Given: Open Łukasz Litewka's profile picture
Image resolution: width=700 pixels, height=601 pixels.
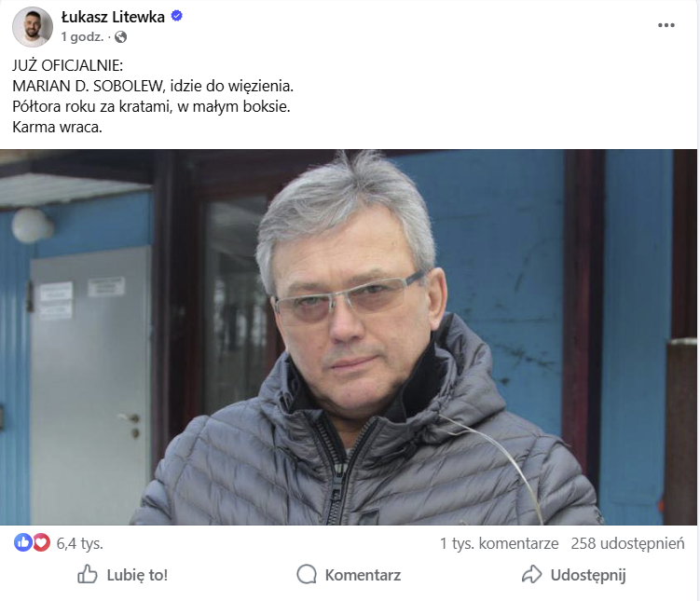Looking at the screenshot, I should click(x=32, y=27).
